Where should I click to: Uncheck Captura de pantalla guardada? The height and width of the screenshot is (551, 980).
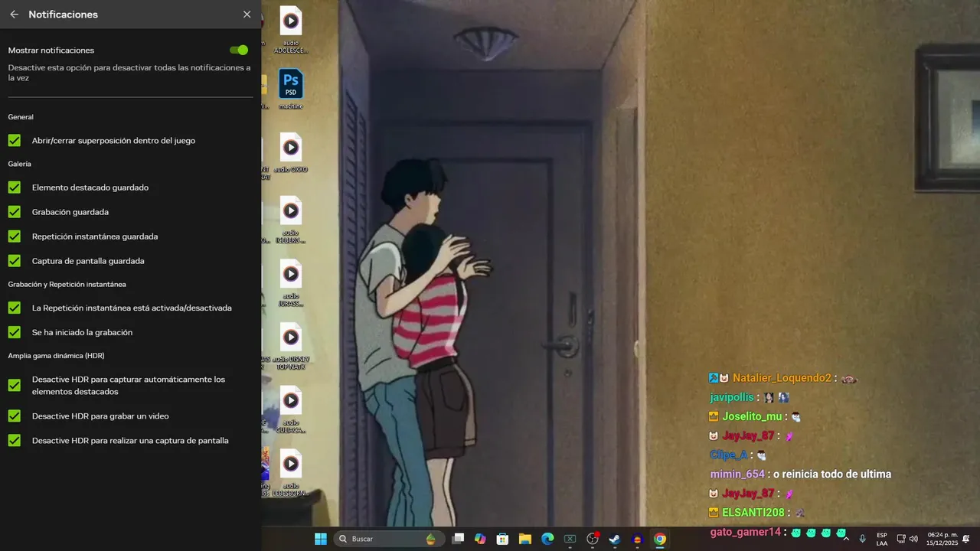tap(15, 260)
